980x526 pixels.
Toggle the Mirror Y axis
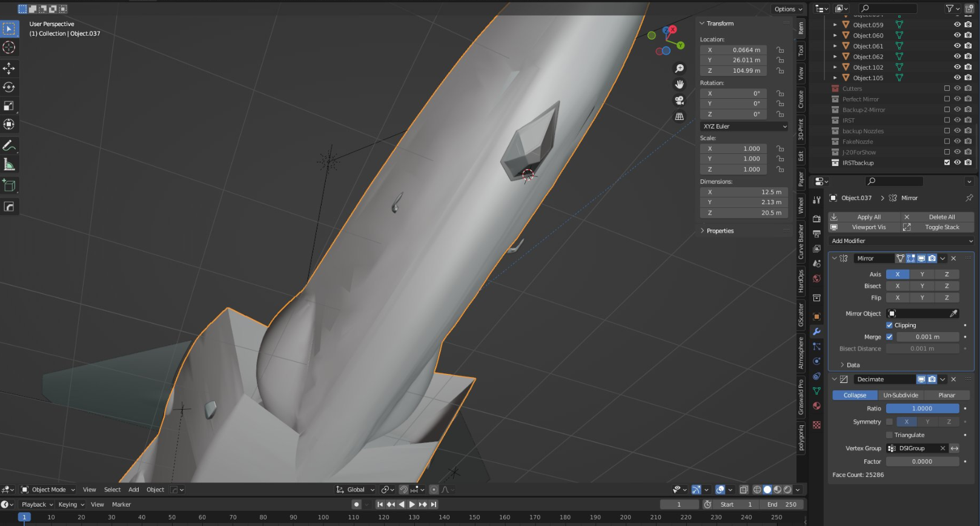pos(922,275)
